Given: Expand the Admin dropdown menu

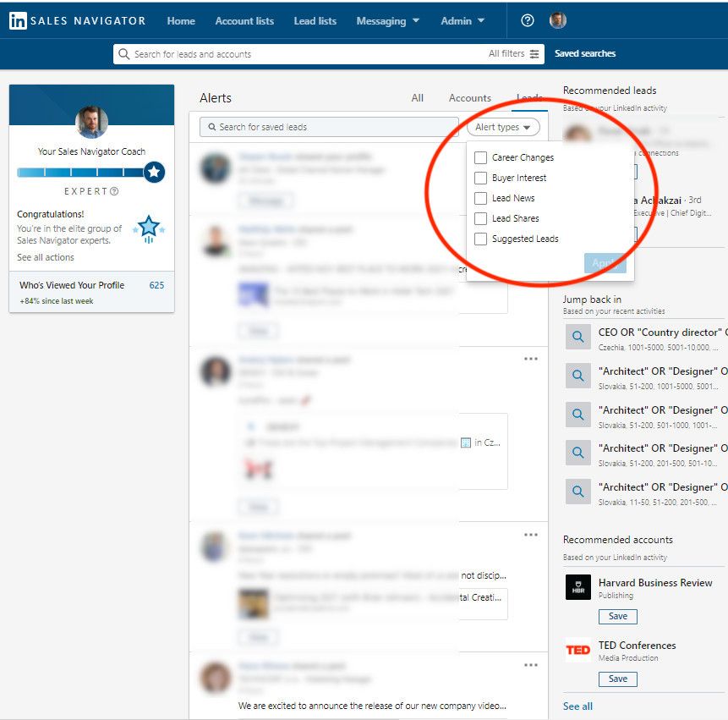Looking at the screenshot, I should tap(463, 21).
